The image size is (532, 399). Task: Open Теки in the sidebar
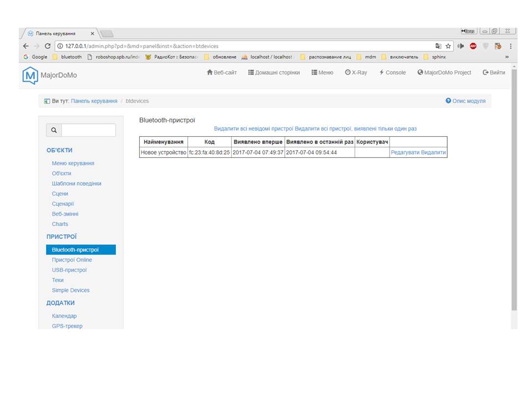pos(58,280)
